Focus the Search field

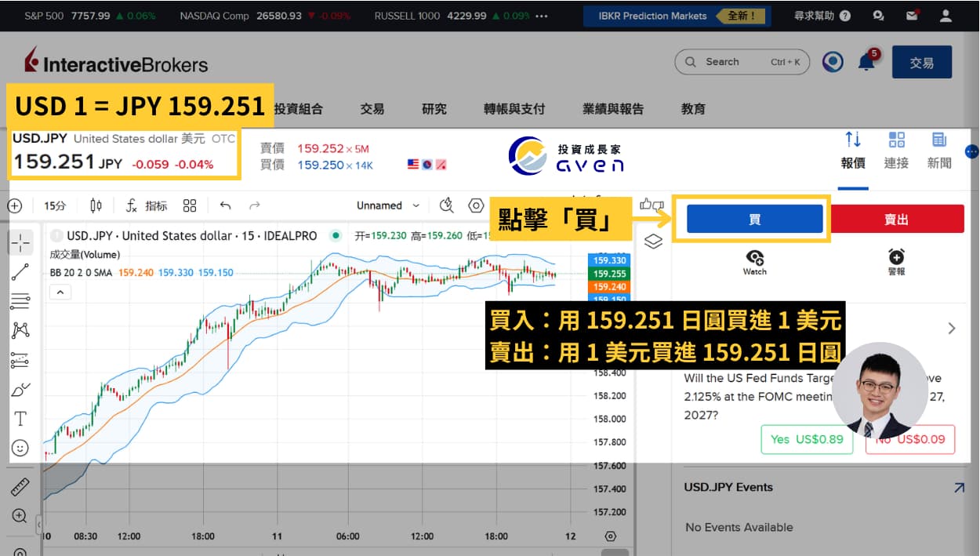click(742, 62)
